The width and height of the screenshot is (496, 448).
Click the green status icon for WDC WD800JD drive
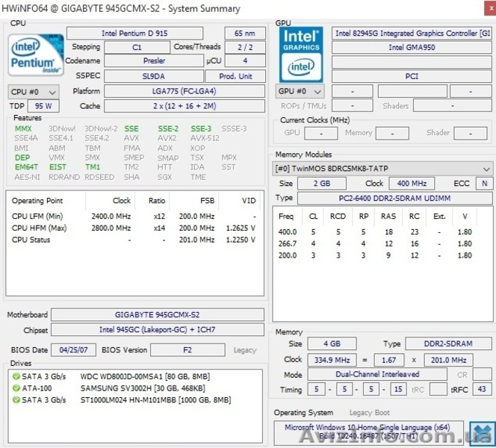(16, 376)
